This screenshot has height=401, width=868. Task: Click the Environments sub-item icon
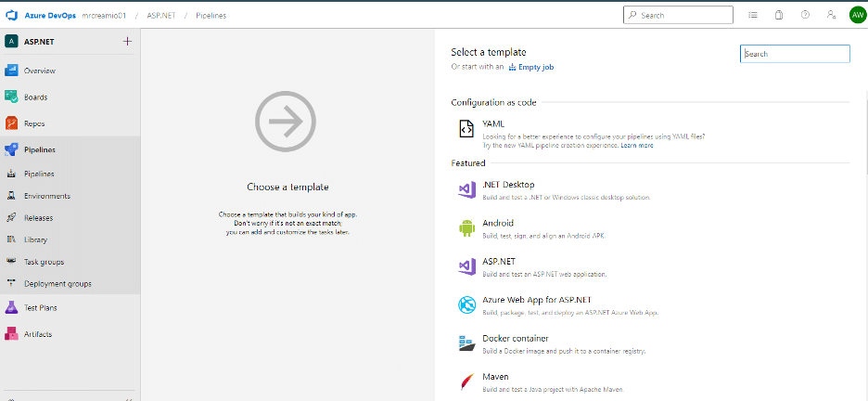tap(11, 196)
